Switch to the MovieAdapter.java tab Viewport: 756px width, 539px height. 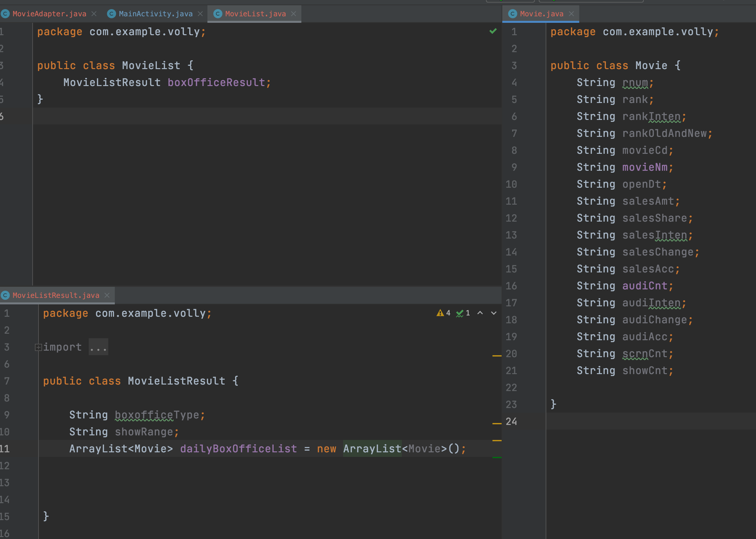pyautogui.click(x=49, y=14)
